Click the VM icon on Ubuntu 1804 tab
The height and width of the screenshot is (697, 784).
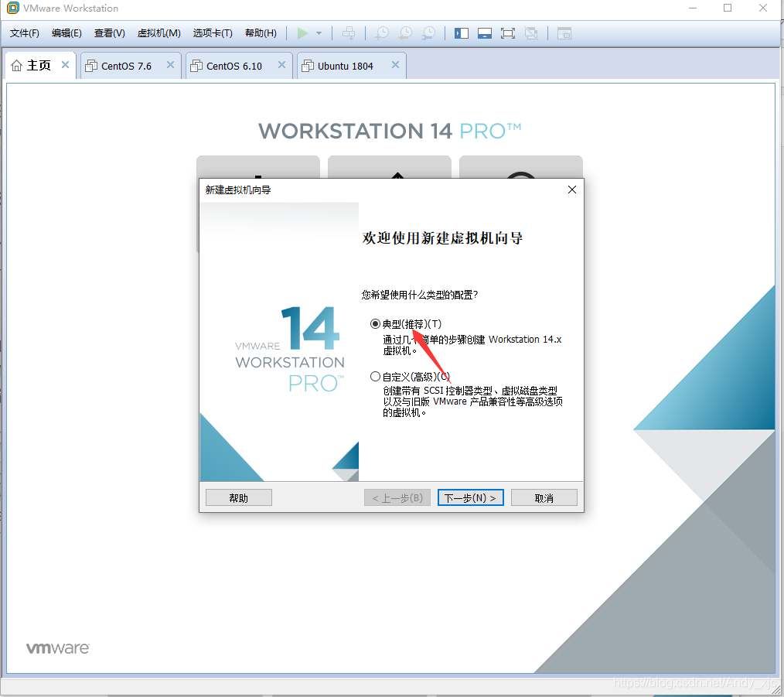(x=308, y=66)
